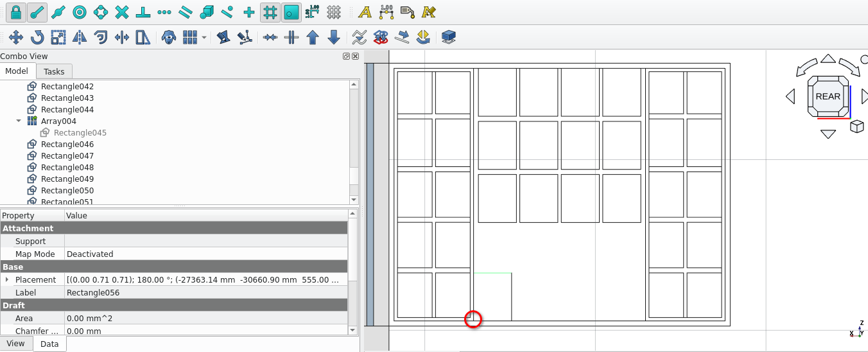Select the Draft Dimension tool
The image size is (868, 352).
pyautogui.click(x=386, y=12)
